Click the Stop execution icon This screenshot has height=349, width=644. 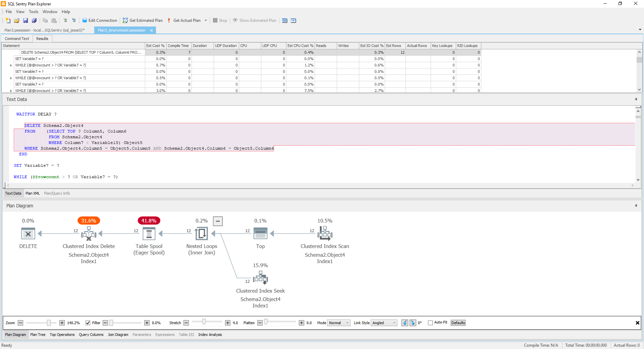point(215,20)
